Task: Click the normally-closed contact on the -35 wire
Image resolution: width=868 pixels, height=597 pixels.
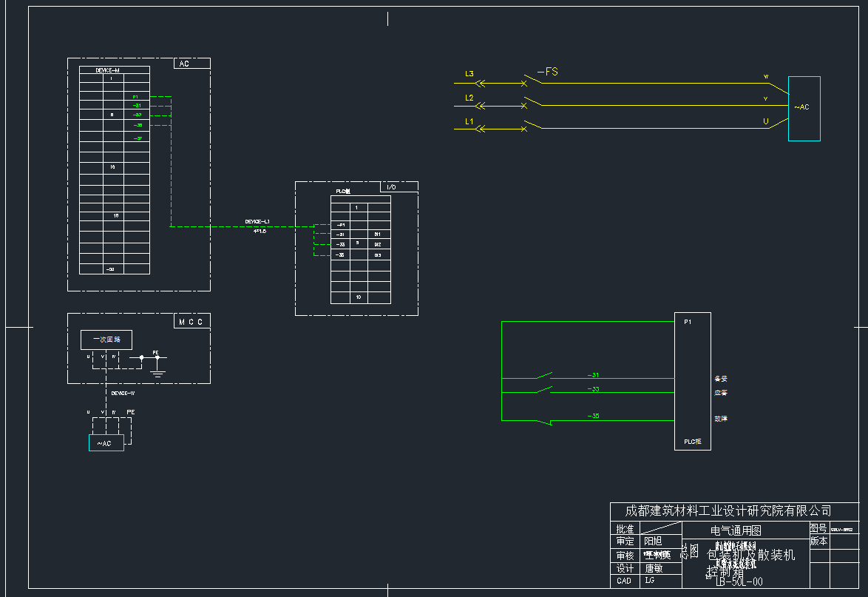Action: tap(545, 422)
